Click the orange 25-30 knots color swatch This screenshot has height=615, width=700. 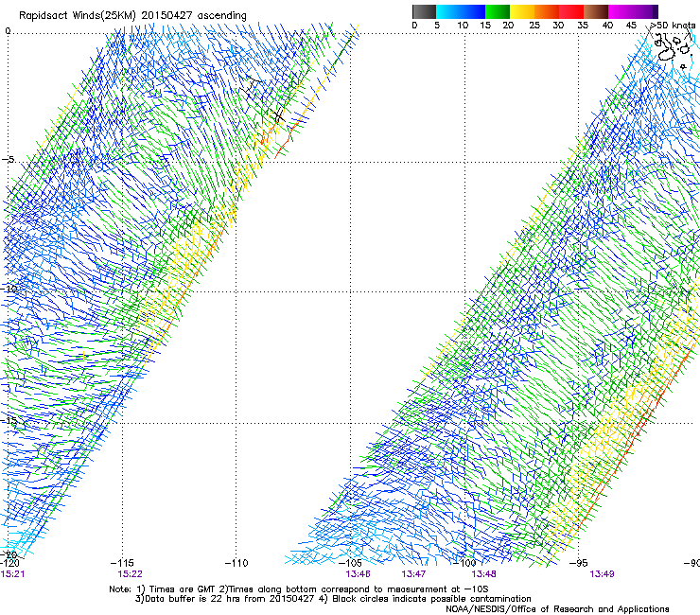tap(547, 11)
